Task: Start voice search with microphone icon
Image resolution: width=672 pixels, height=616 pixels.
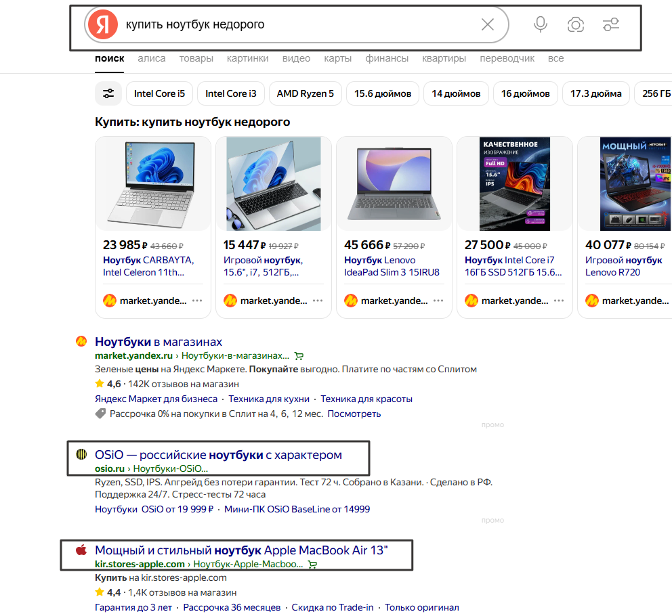Action: click(x=541, y=24)
